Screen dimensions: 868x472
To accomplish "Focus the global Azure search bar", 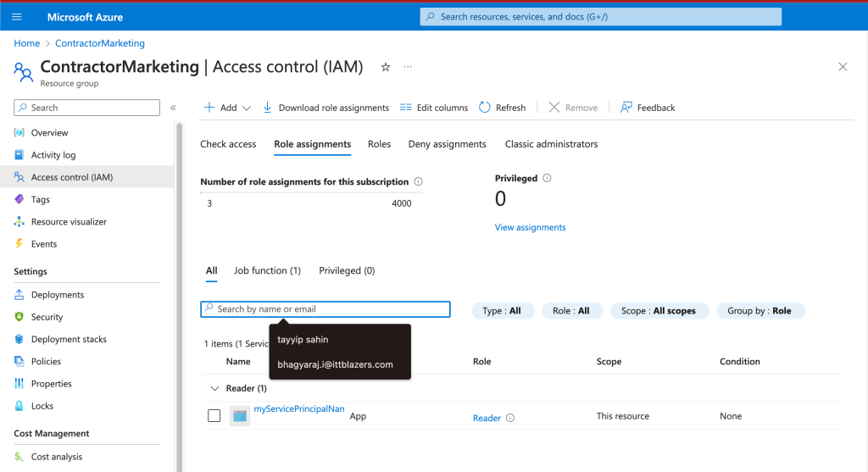I will (601, 17).
